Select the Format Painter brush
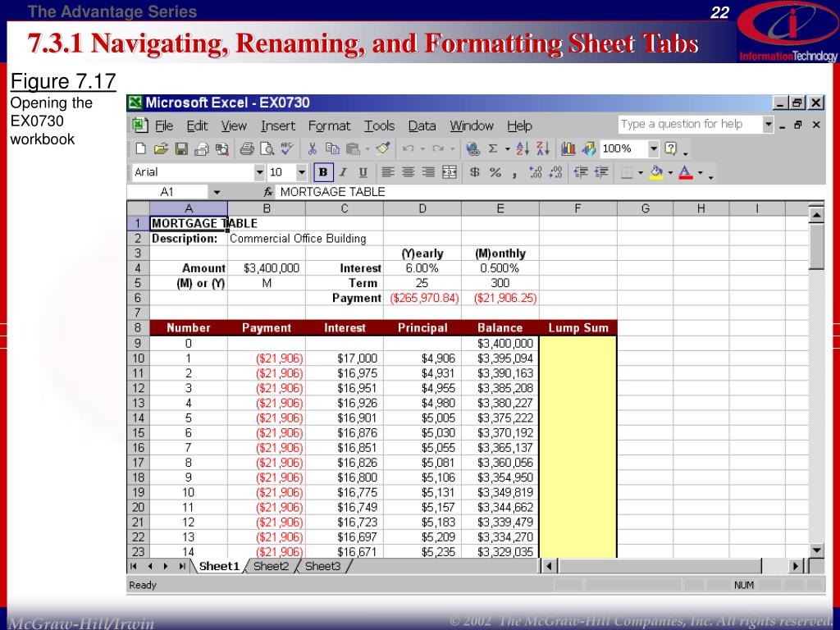Viewport: 840px width, 630px height. 382,149
